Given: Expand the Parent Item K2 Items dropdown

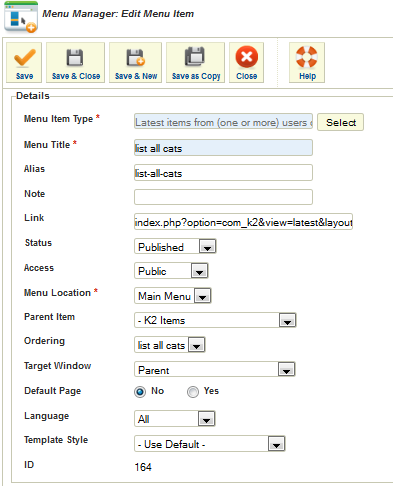Looking at the screenshot, I should [215, 320].
